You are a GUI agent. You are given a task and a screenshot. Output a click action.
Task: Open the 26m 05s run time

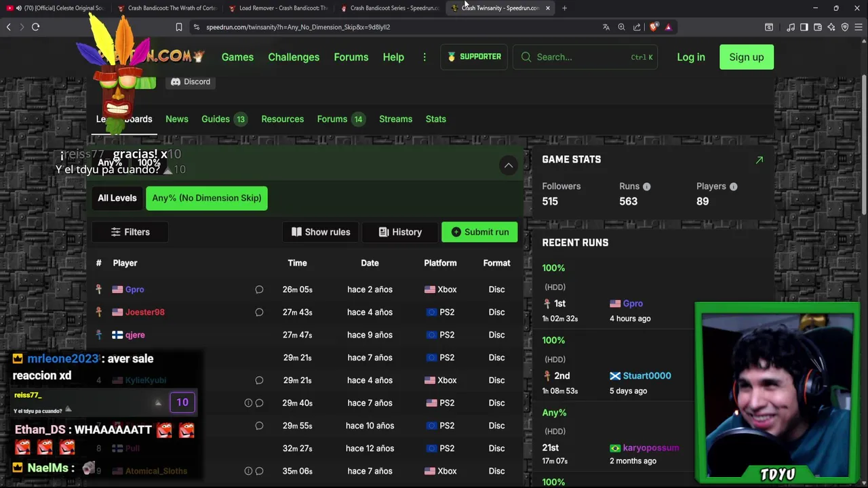click(297, 289)
